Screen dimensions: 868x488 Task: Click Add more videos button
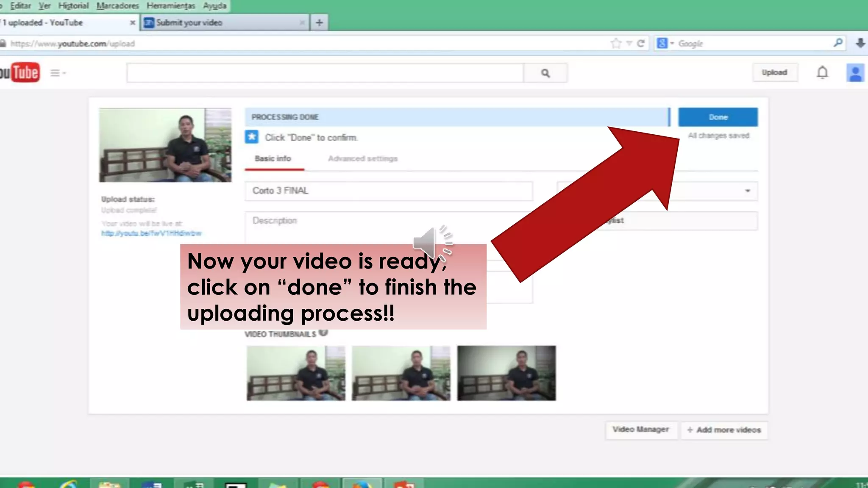[x=724, y=430]
